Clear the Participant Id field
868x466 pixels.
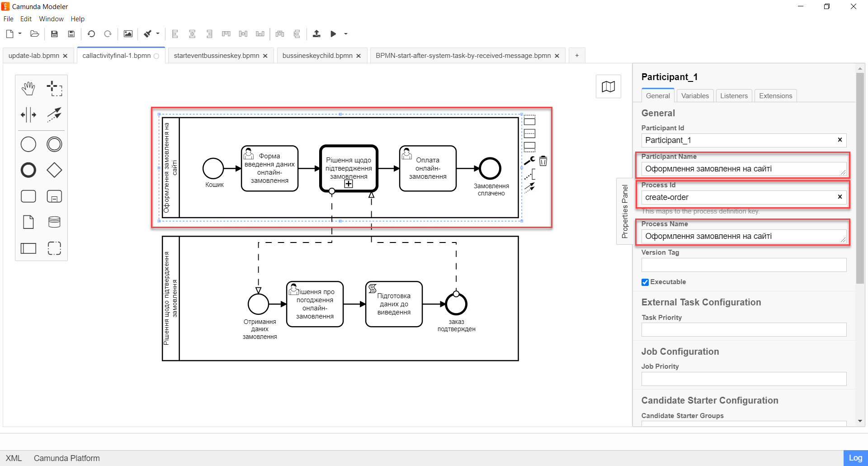point(840,140)
